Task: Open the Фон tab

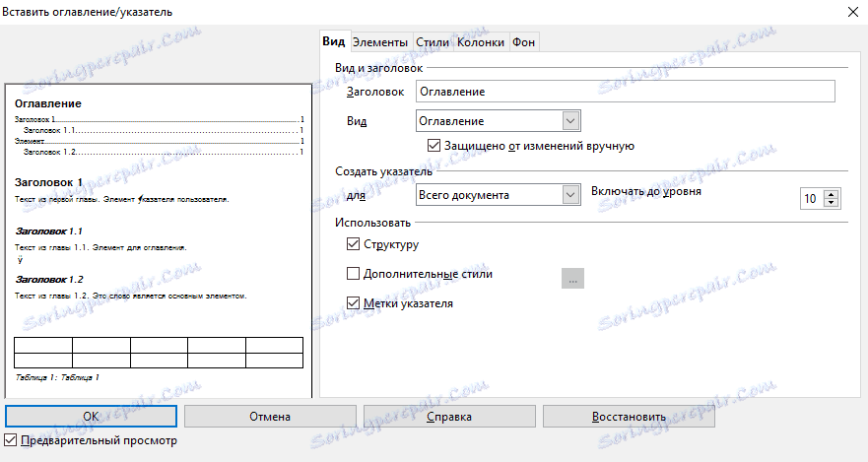Action: (523, 42)
